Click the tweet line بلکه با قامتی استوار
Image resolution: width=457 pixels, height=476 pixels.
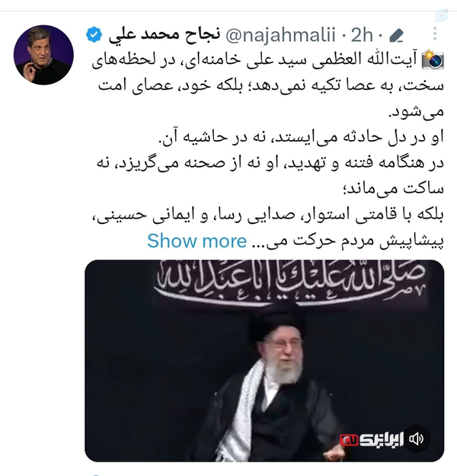pos(268,215)
